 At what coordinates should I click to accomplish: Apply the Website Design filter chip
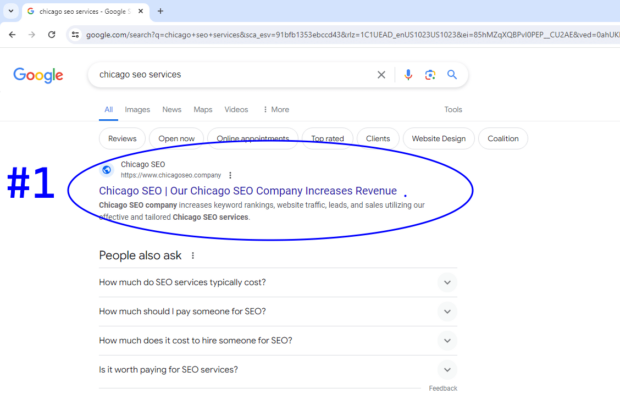click(x=439, y=139)
